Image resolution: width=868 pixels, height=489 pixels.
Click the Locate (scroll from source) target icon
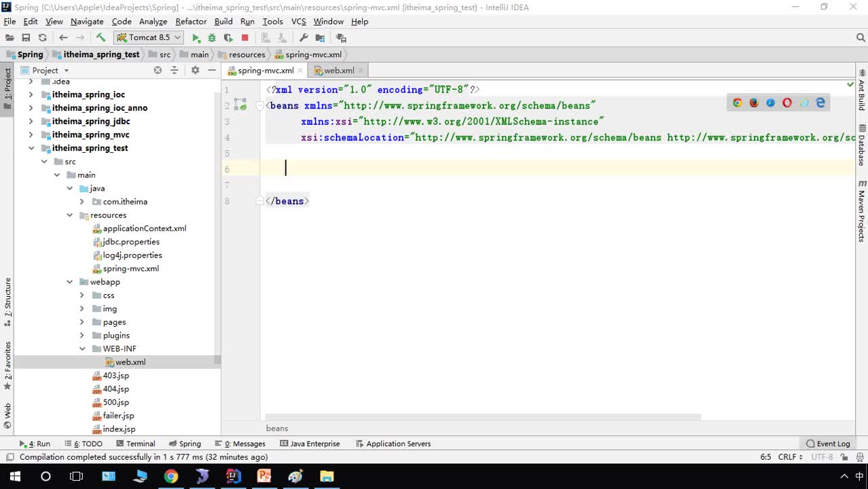tap(158, 70)
